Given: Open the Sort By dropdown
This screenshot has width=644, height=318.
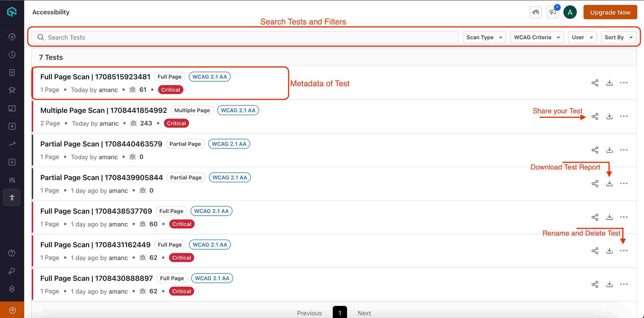Looking at the screenshot, I should pos(618,37).
